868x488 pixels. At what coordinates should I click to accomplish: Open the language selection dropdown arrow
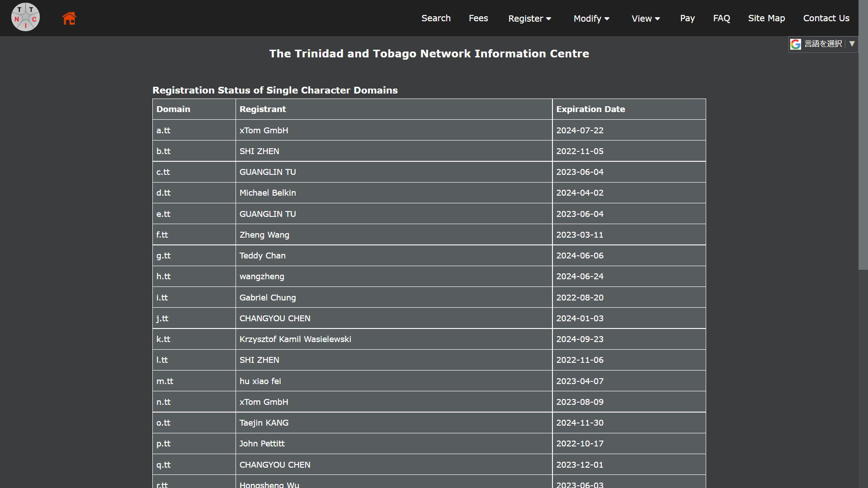coord(852,44)
